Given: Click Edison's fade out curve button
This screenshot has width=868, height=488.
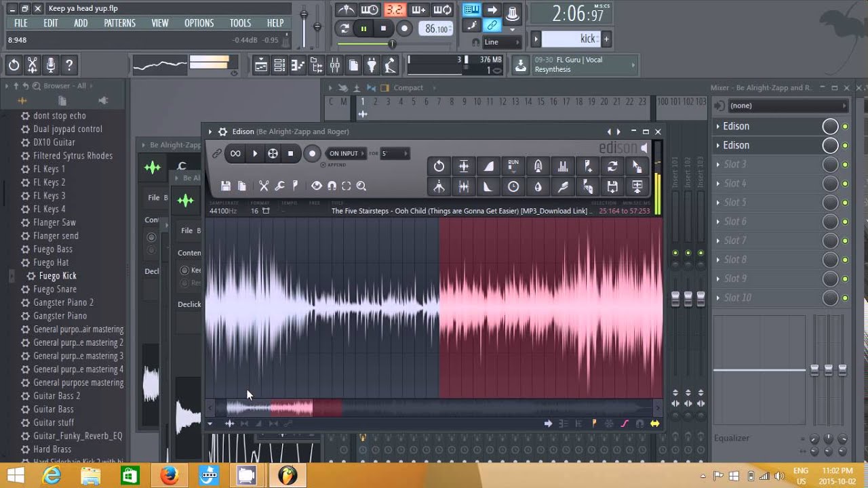Looking at the screenshot, I should coord(488,186).
